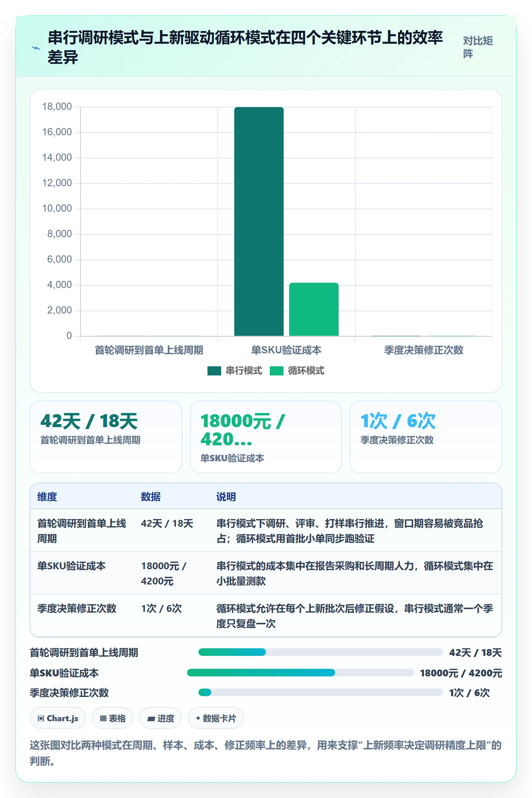Image resolution: width=532 pixels, height=798 pixels.
Task: Click the chart title starting with 串行调研模式
Action: pos(245,47)
